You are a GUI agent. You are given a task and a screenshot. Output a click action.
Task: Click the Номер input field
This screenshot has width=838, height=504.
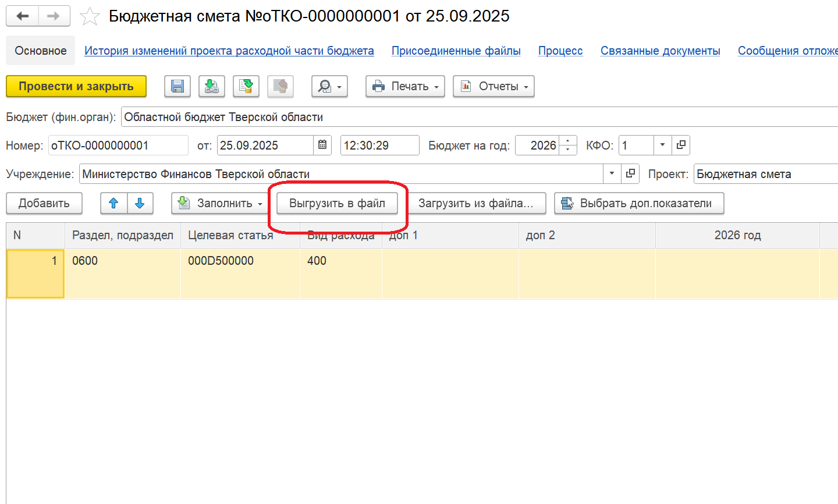click(x=118, y=145)
